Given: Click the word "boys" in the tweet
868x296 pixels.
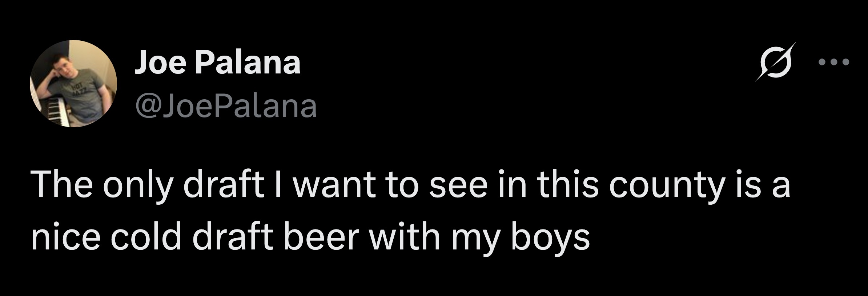Looking at the screenshot, I should 550,237.
